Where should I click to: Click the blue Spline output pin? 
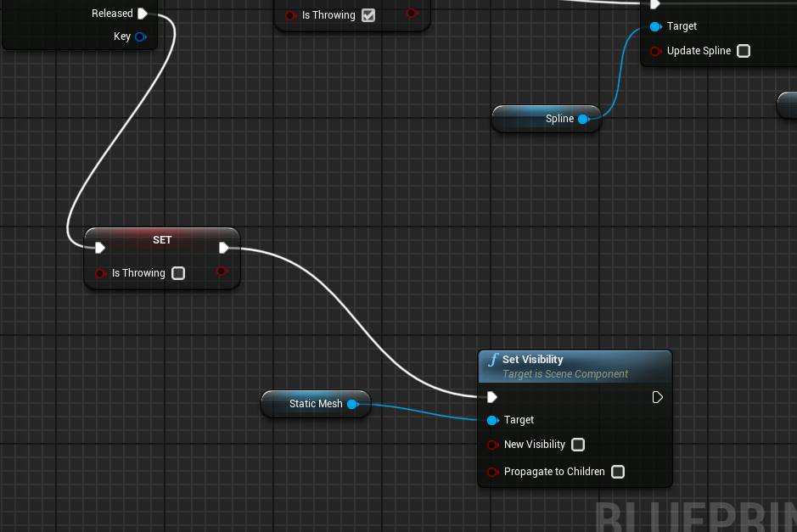pyautogui.click(x=584, y=118)
